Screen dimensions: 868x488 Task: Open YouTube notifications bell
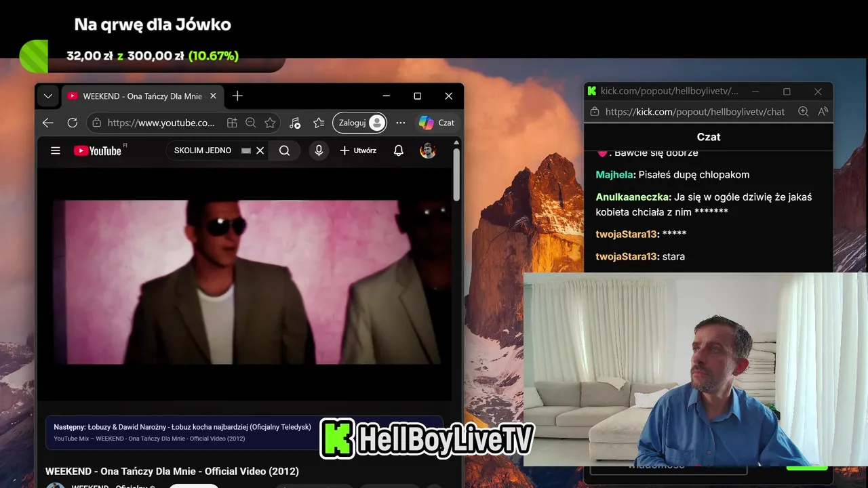click(x=399, y=150)
